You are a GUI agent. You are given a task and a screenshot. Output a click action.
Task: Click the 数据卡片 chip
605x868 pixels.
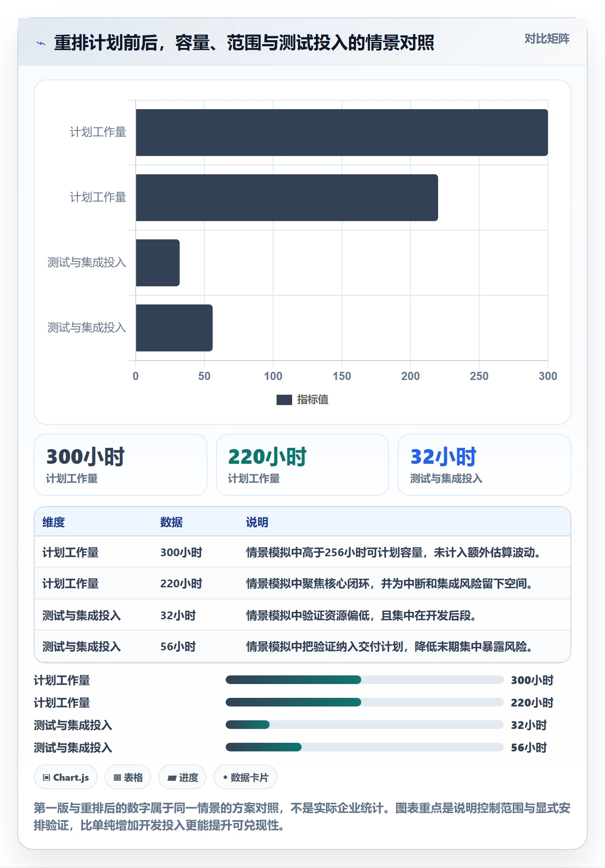click(245, 777)
